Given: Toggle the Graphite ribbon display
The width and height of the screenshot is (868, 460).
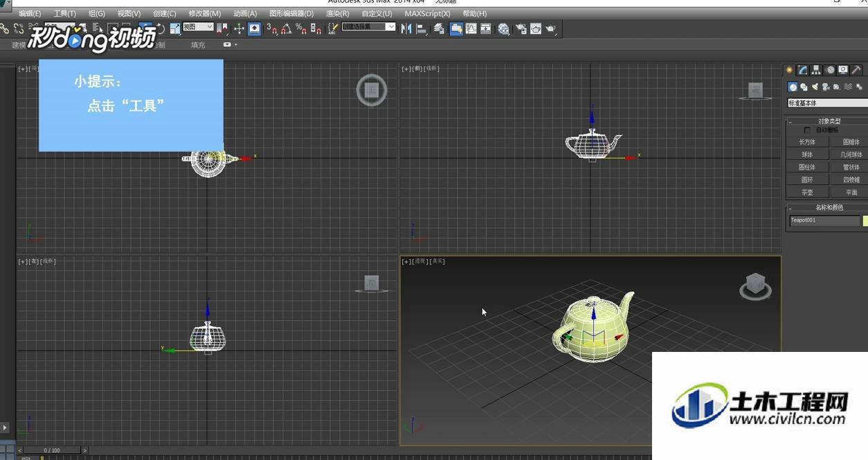Looking at the screenshot, I should (x=456, y=29).
